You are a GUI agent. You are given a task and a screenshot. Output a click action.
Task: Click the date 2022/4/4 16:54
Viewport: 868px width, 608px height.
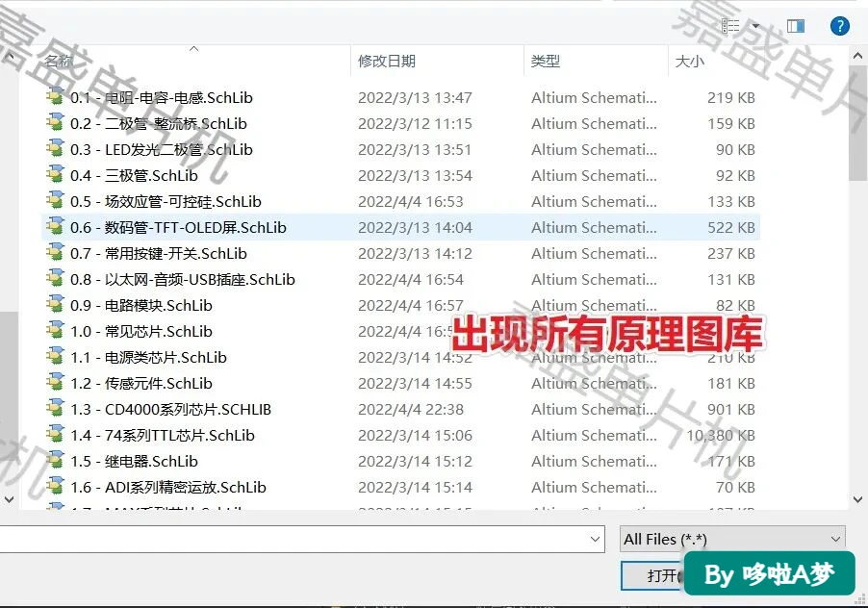[411, 279]
